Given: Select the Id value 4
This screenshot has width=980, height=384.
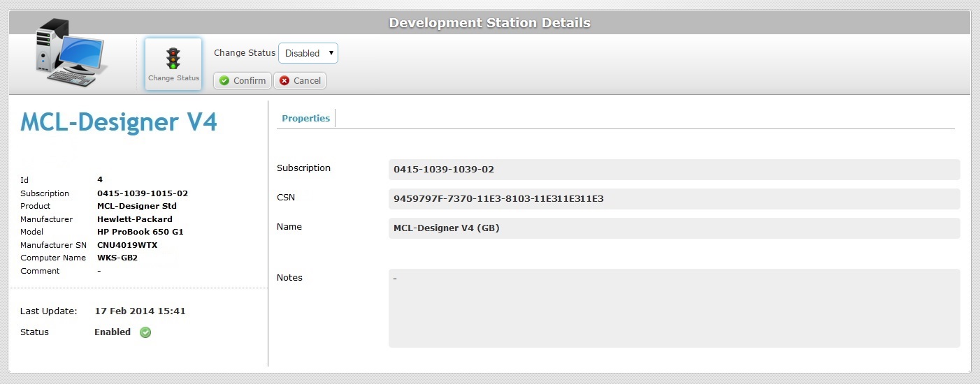Looking at the screenshot, I should coord(100,179).
